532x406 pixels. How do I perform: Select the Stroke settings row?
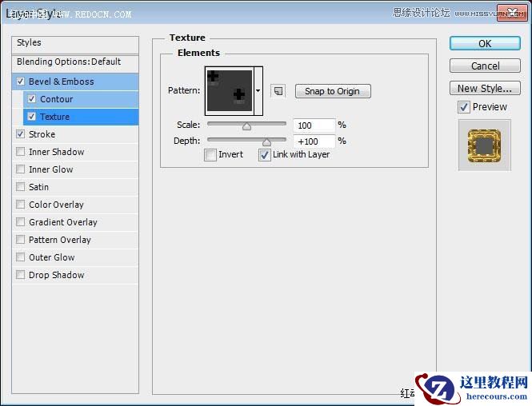point(75,134)
